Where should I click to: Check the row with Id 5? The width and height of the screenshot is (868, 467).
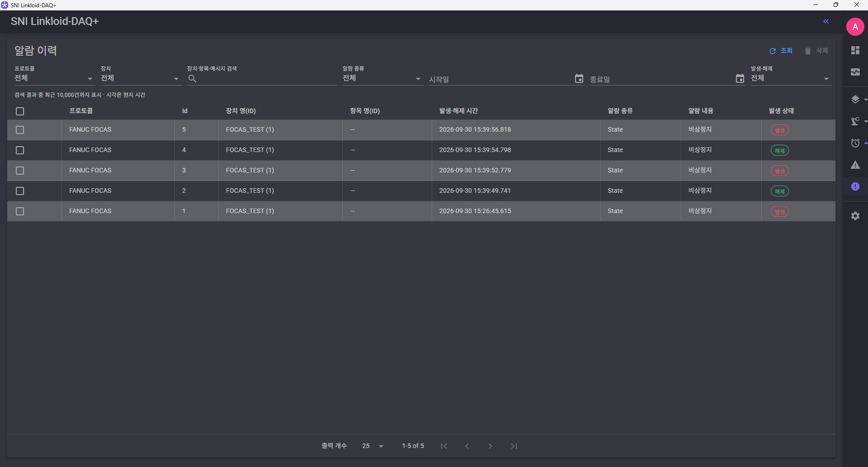click(20, 130)
